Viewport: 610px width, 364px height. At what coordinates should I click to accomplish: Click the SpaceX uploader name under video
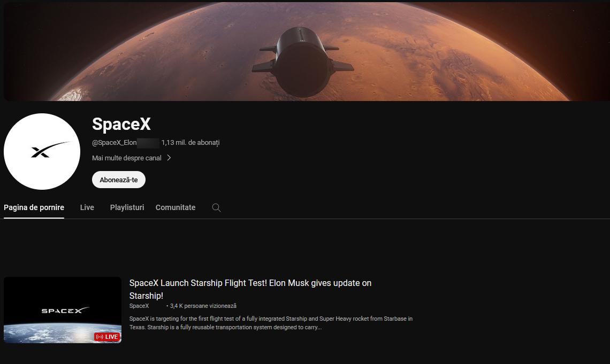[x=139, y=306]
